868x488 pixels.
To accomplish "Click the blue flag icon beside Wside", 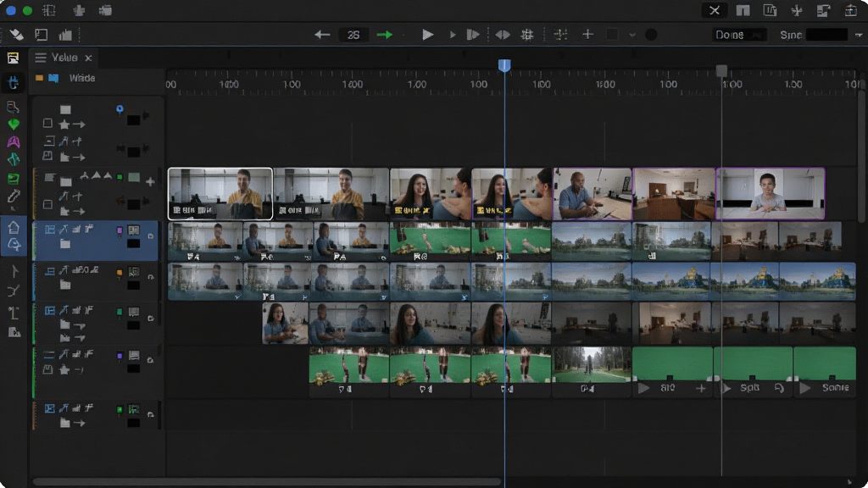I will click(53, 78).
